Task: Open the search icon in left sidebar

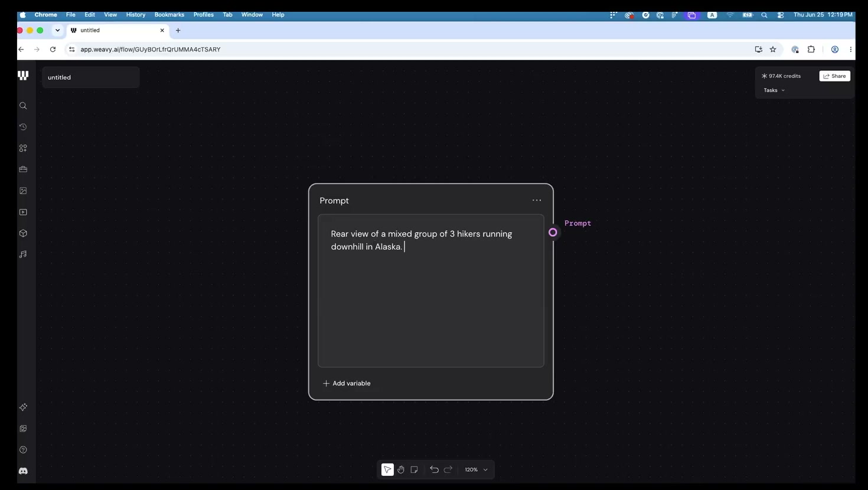Action: coord(23,106)
